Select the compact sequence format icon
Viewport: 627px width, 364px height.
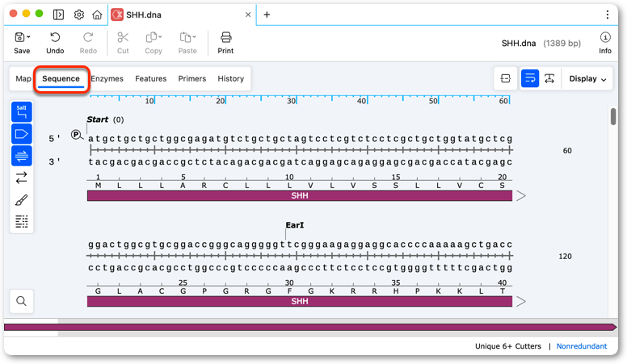tap(506, 78)
